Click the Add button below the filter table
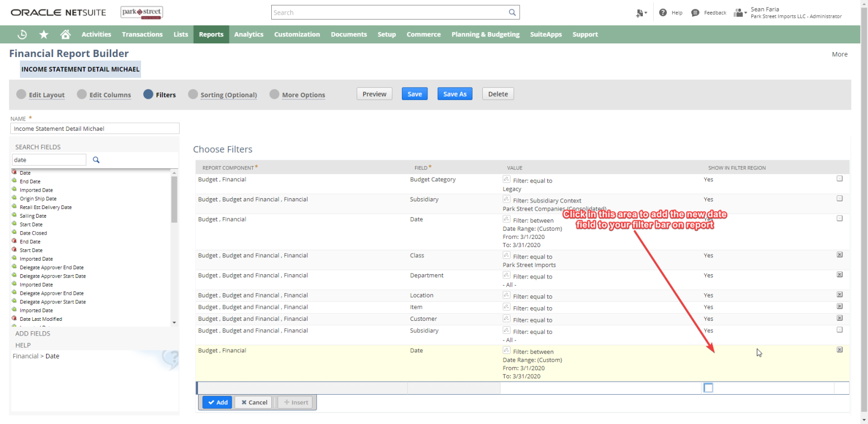Viewport: 868px width, 424px height. point(218,402)
